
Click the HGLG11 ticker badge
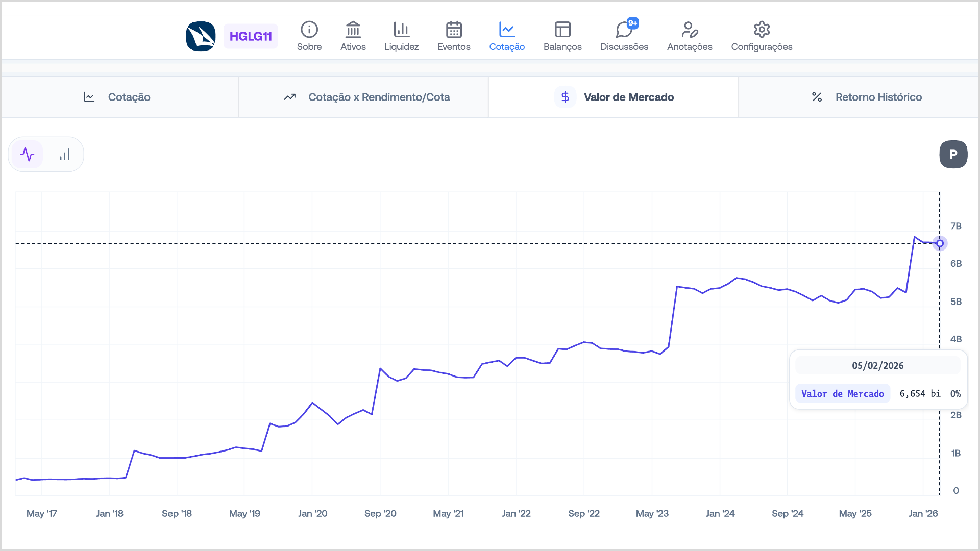coord(251,36)
